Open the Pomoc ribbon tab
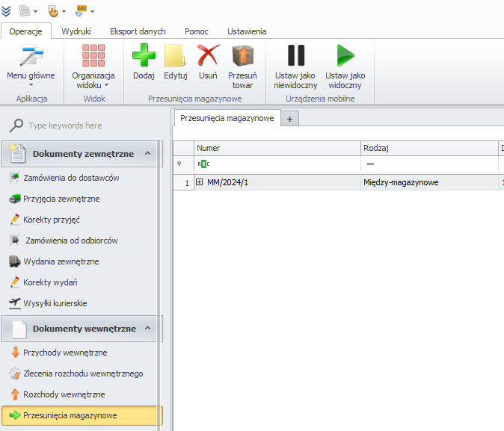The image size is (504, 431). click(197, 31)
